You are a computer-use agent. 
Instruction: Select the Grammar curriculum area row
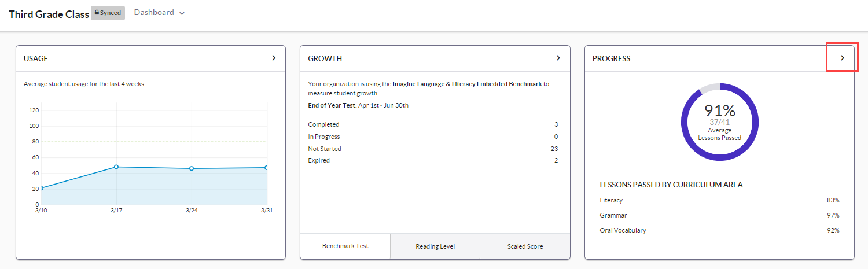point(719,215)
